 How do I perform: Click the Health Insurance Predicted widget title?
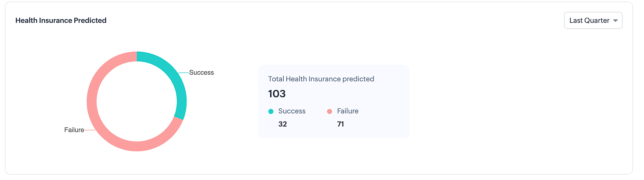[61, 21]
